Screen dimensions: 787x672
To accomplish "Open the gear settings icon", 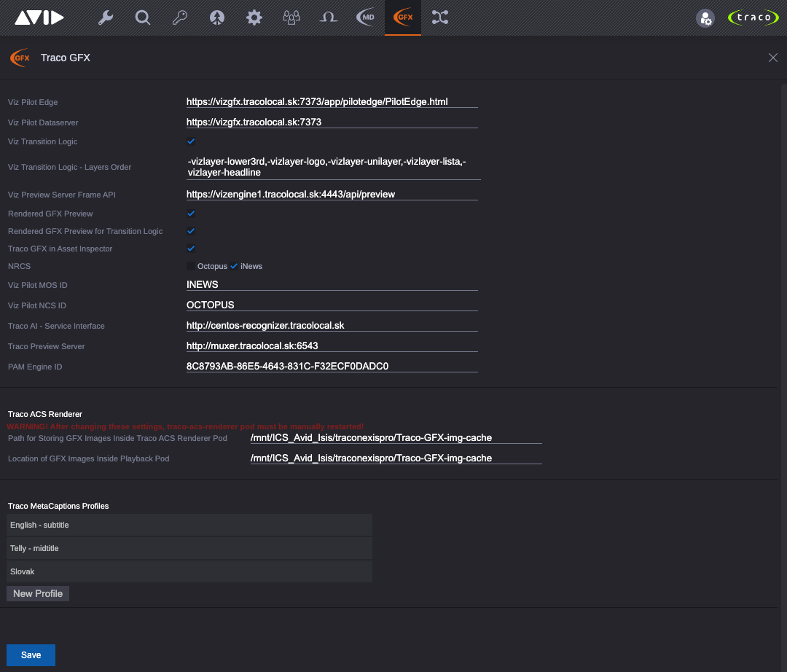I will pos(254,17).
